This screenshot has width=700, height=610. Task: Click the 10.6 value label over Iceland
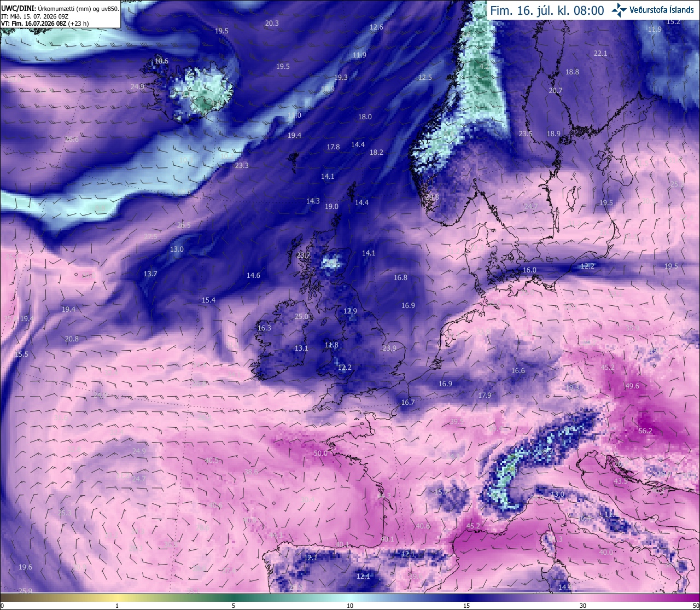(161, 61)
